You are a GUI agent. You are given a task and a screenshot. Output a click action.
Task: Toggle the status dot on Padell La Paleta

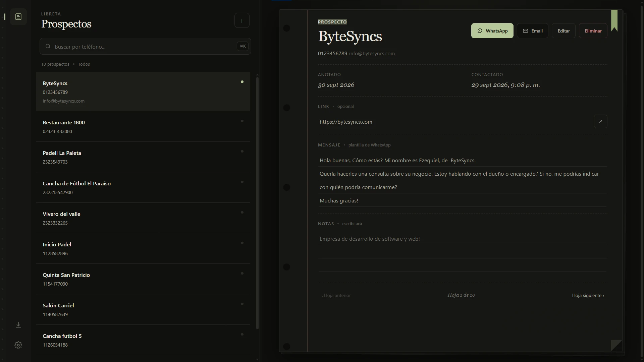pyautogui.click(x=242, y=152)
